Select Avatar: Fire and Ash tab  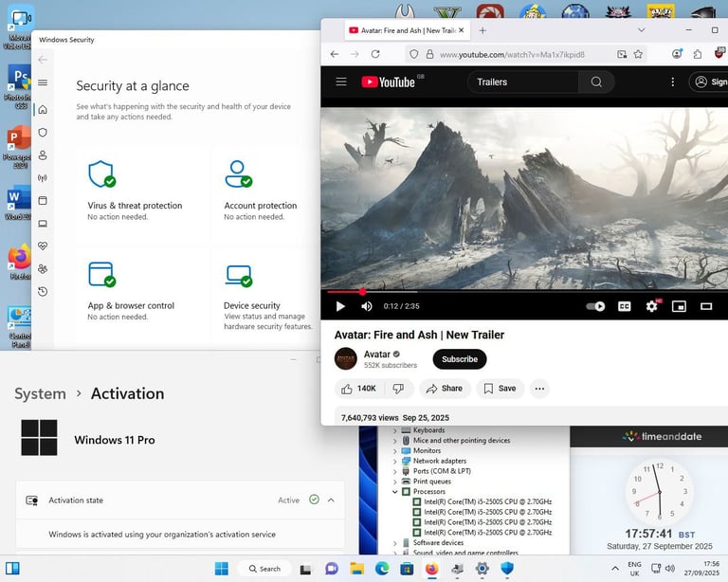[407, 30]
